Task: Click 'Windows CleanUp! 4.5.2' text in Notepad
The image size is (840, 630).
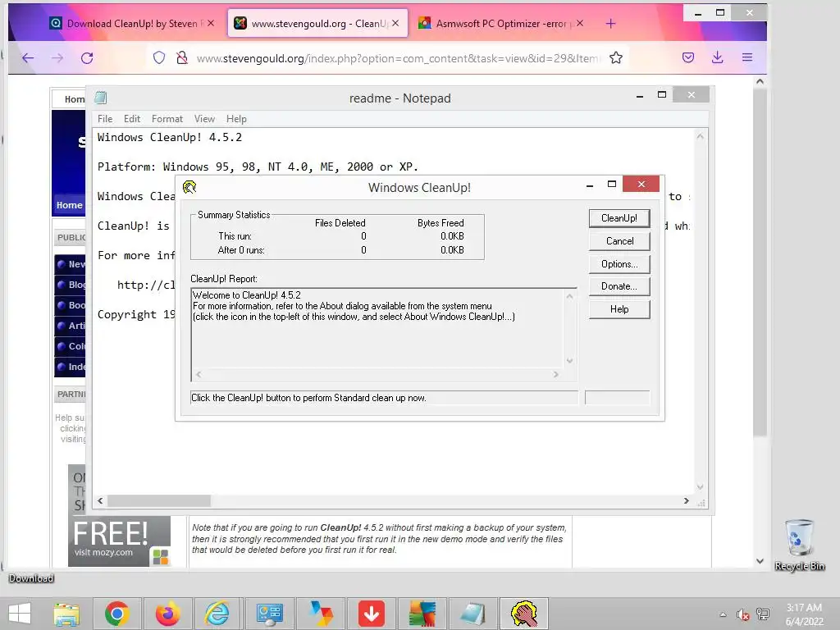Action: click(x=169, y=137)
